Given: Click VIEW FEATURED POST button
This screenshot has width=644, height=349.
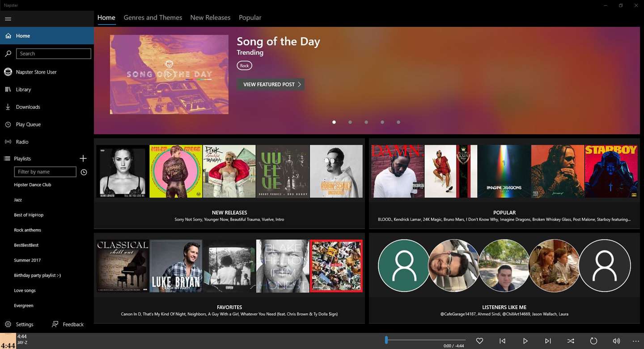Looking at the screenshot, I should pyautogui.click(x=271, y=84).
